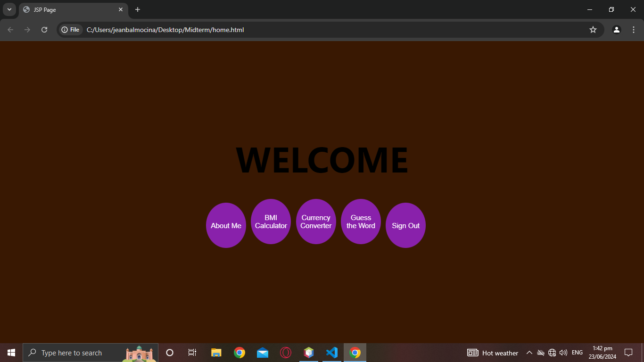Image resolution: width=644 pixels, height=362 pixels.
Task: Click the Sign Out button
Action: [x=405, y=225]
